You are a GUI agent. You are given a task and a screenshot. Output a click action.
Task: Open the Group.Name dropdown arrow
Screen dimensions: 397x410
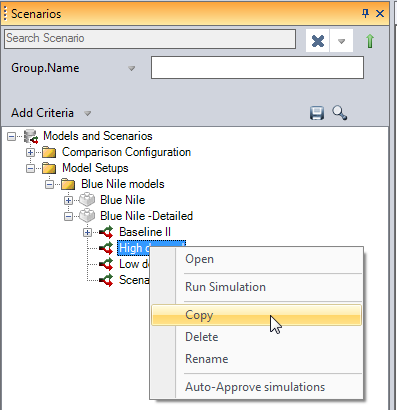132,69
